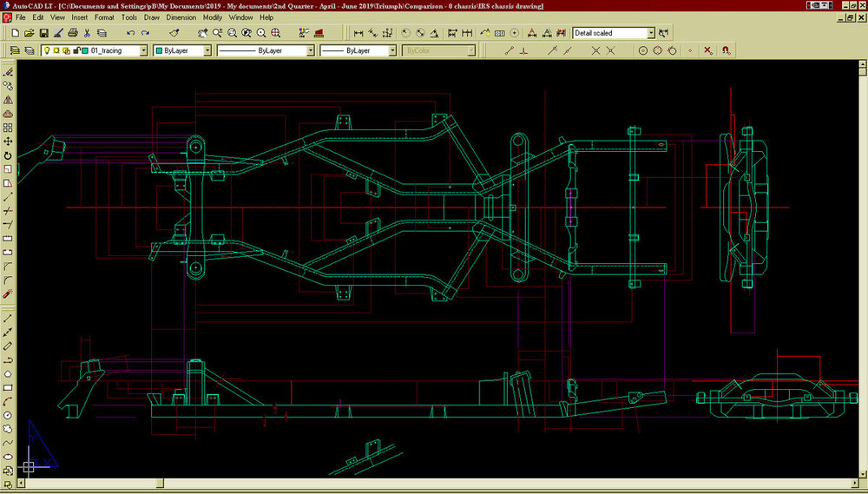Viewport: 868px width, 494px height.
Task: Select the Spline tool wavy line icon
Action: click(9, 443)
